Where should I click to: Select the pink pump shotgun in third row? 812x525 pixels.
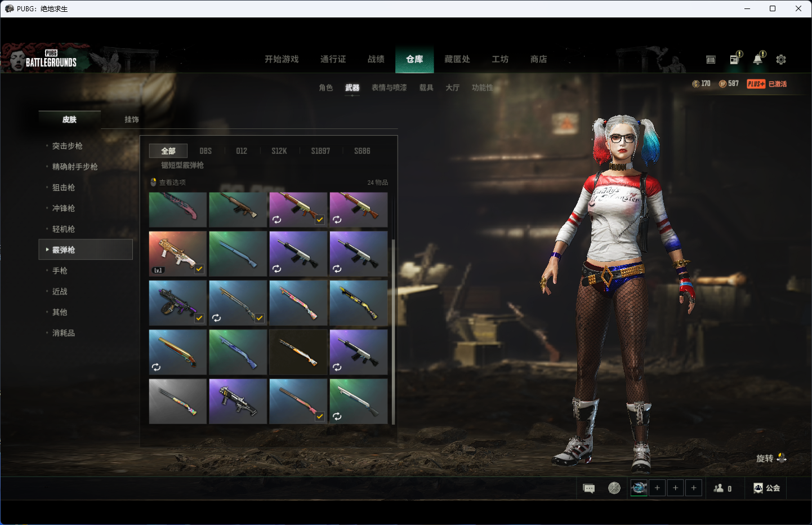[298, 303]
